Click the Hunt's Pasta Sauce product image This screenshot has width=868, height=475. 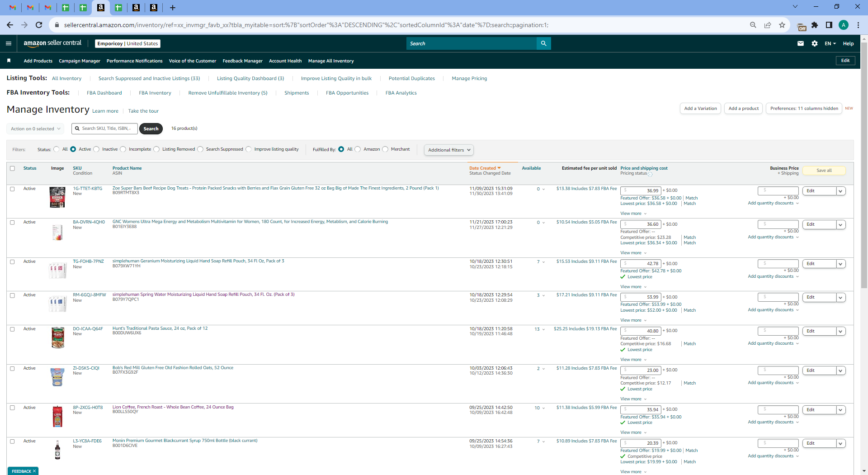pos(58,337)
